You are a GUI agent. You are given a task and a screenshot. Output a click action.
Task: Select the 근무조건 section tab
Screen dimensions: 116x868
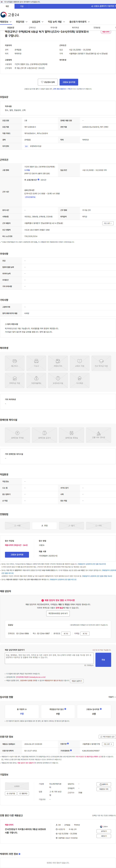tap(32, 28)
